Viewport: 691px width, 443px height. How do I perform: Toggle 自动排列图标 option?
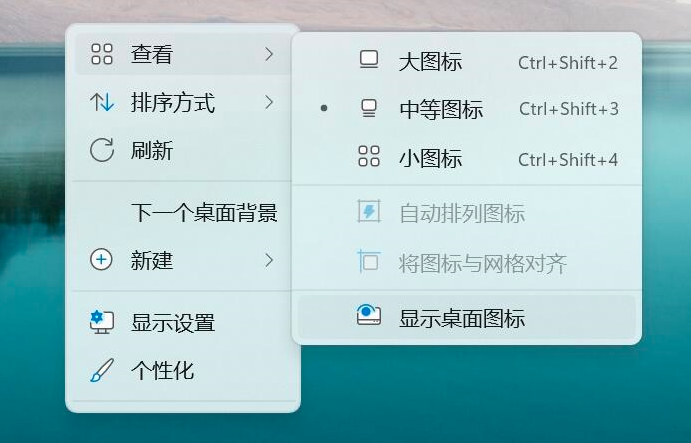coord(467,213)
